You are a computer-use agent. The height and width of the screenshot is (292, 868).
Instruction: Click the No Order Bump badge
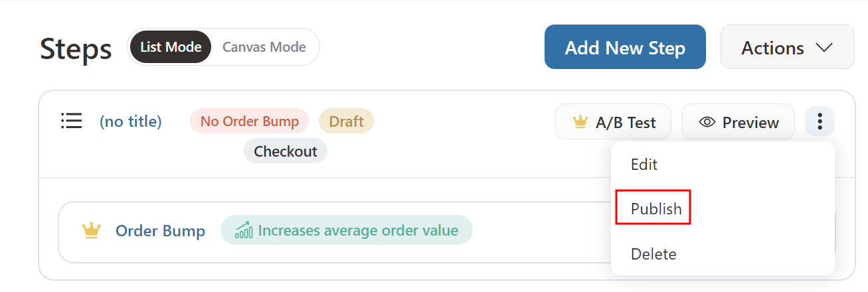(x=249, y=121)
